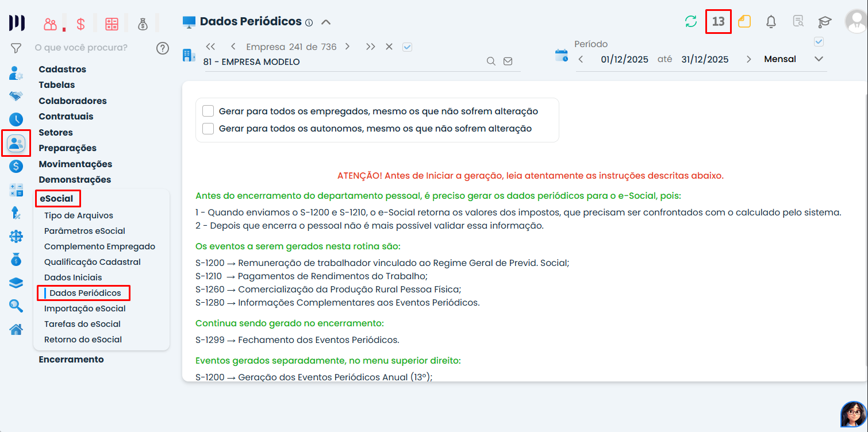This screenshot has height=432, width=868.
Task: Open the virtual assistant avatar
Action: point(854,414)
